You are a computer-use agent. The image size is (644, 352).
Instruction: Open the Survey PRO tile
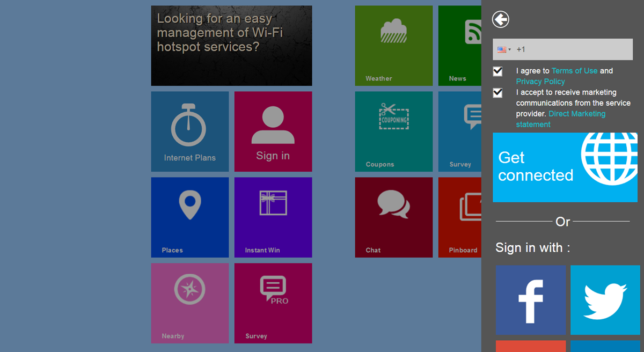pos(273,303)
